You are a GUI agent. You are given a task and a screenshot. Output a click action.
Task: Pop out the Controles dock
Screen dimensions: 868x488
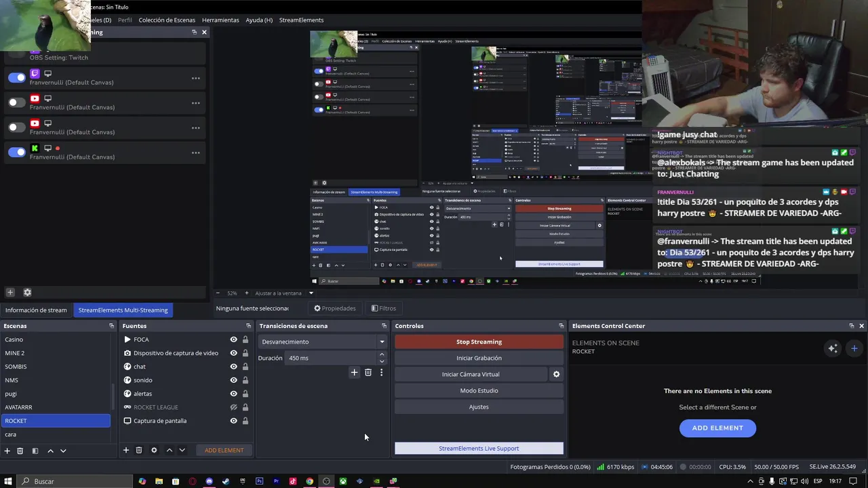(561, 326)
